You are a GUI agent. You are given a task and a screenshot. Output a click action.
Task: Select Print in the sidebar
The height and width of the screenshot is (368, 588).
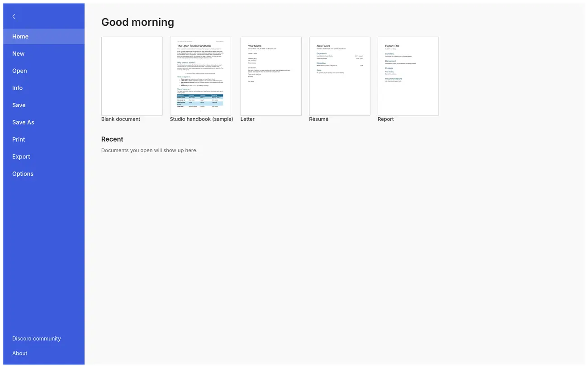point(44,140)
